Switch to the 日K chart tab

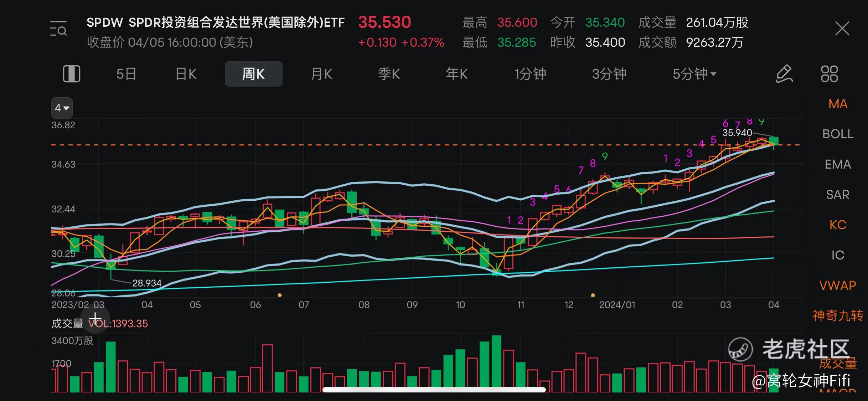click(x=186, y=74)
